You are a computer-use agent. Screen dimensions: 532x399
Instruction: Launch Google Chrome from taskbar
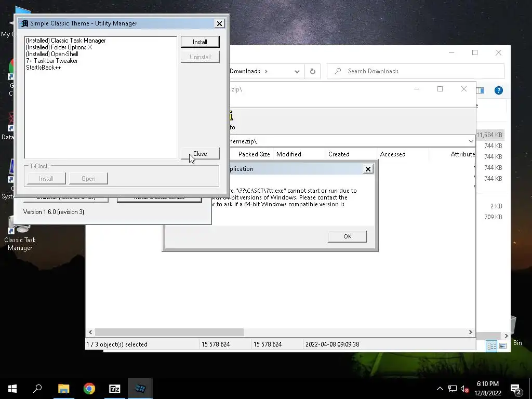click(x=89, y=389)
